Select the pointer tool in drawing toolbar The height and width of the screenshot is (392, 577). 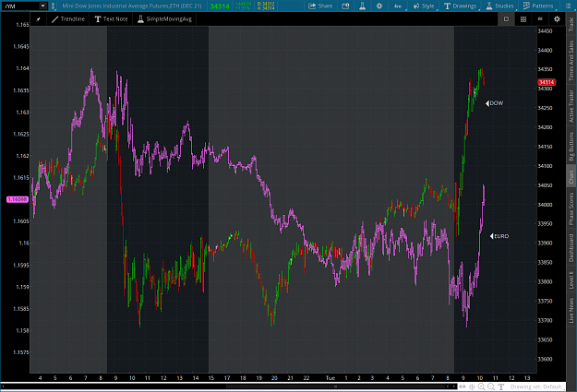tap(38, 19)
